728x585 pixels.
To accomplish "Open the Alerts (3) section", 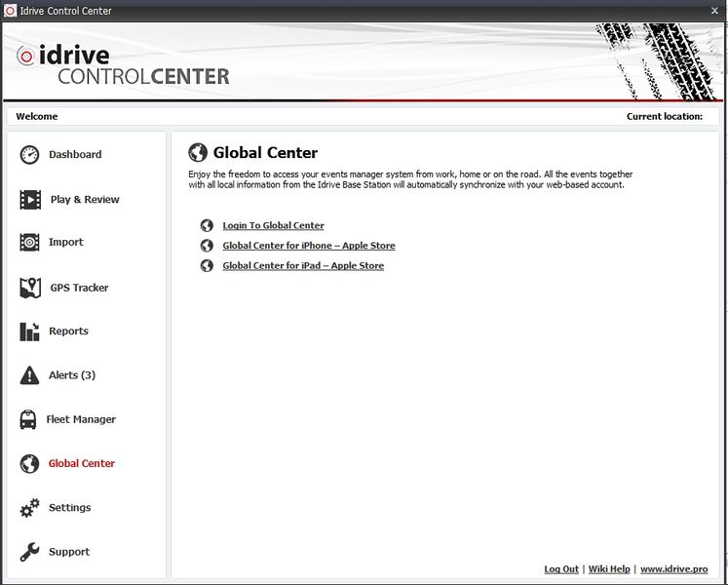I will click(x=72, y=375).
